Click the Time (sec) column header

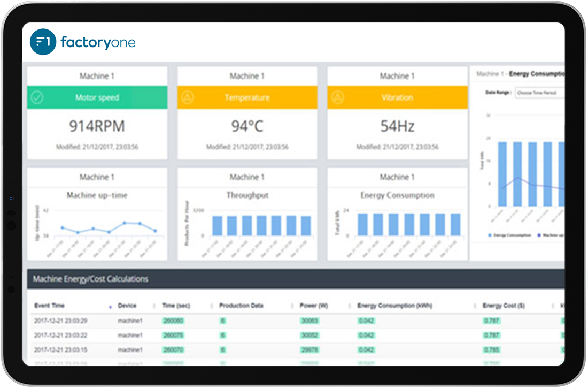coord(176,306)
